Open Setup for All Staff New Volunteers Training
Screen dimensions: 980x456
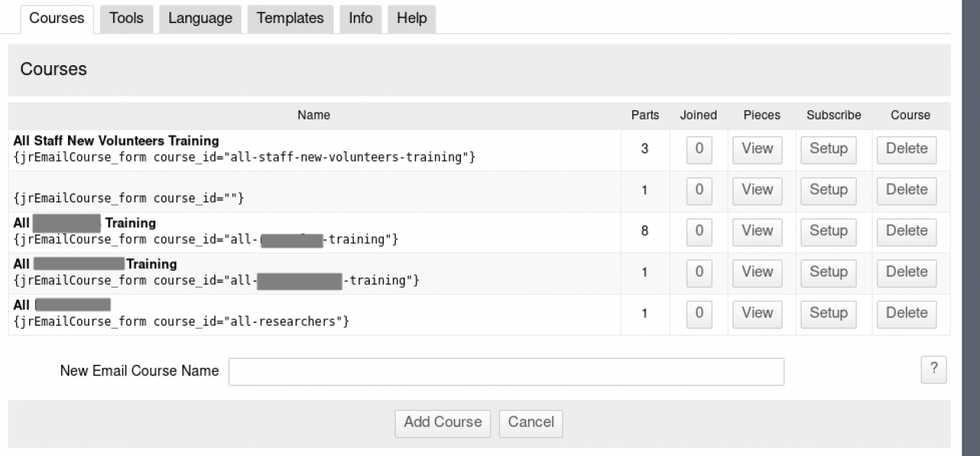[828, 149]
